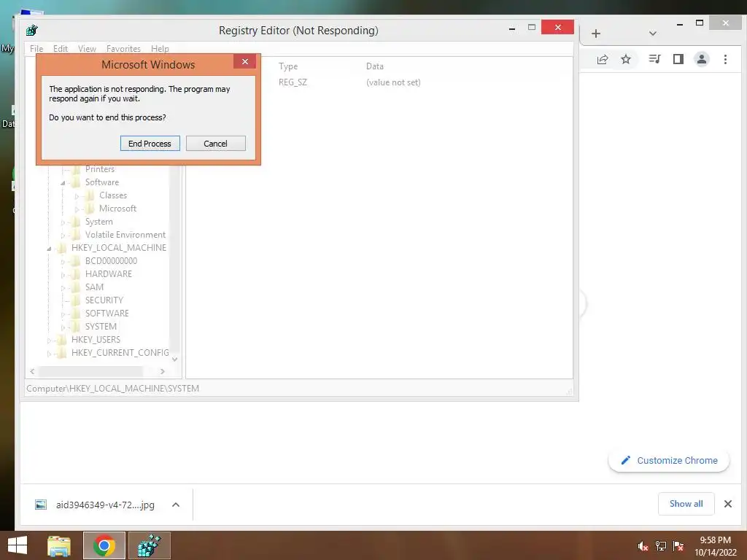
Task: Click End Process button
Action: tap(150, 144)
